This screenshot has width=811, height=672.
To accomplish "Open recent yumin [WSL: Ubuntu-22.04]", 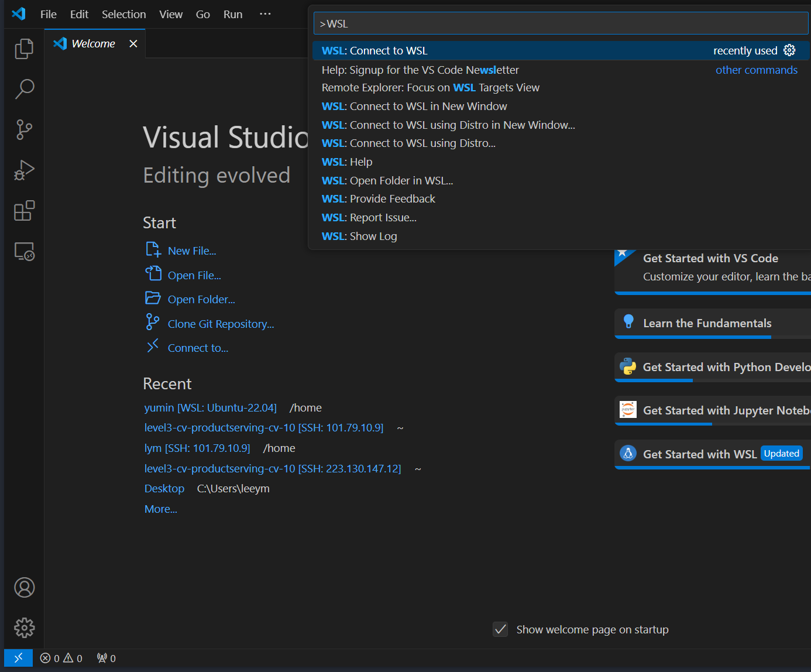I will pyautogui.click(x=211, y=407).
